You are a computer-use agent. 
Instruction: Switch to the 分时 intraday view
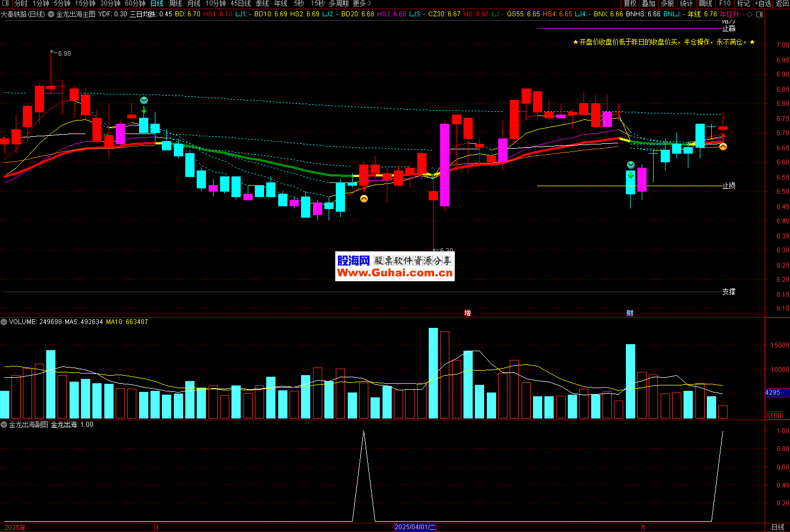click(x=21, y=4)
